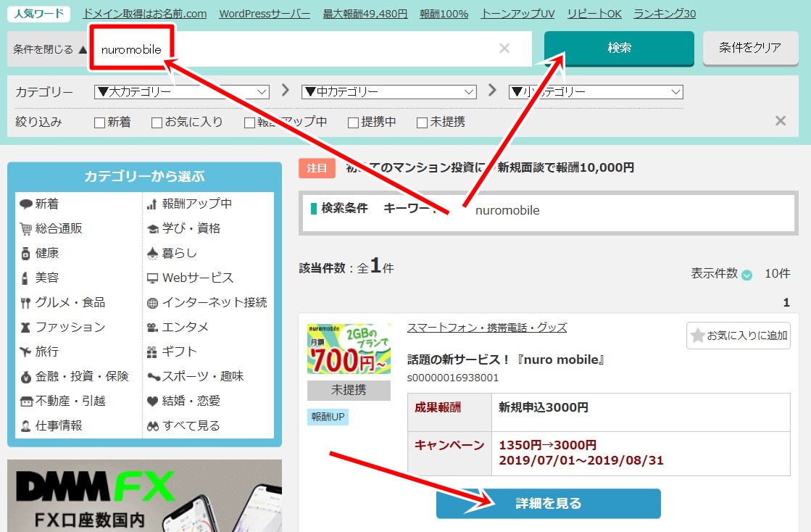The height and width of the screenshot is (532, 811).
Task: Click the 仕事情報 person icon
Action: [x=26, y=426]
